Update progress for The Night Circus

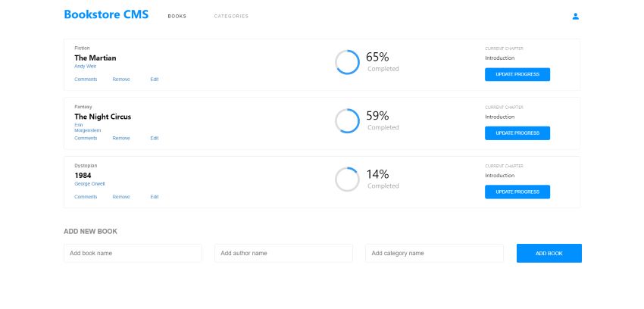click(517, 133)
